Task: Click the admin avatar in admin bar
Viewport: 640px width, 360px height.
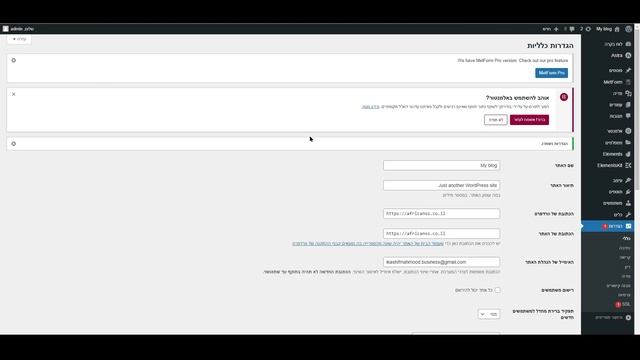Action: [6, 29]
